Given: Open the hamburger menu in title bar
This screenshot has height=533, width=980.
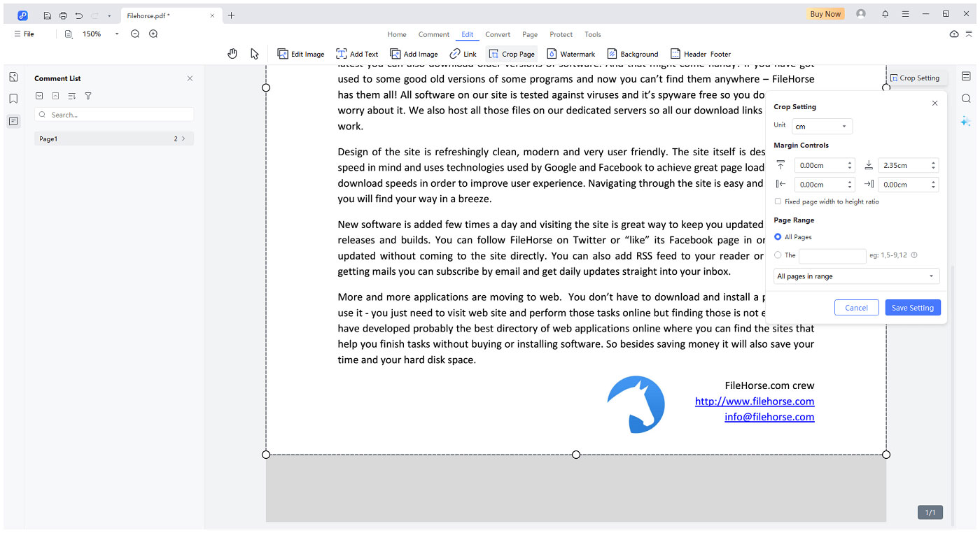Looking at the screenshot, I should (905, 14).
